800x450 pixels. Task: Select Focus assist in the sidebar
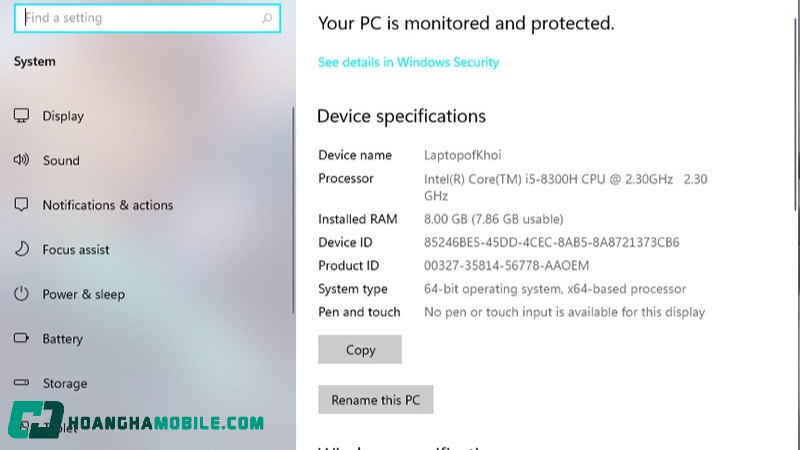(76, 250)
